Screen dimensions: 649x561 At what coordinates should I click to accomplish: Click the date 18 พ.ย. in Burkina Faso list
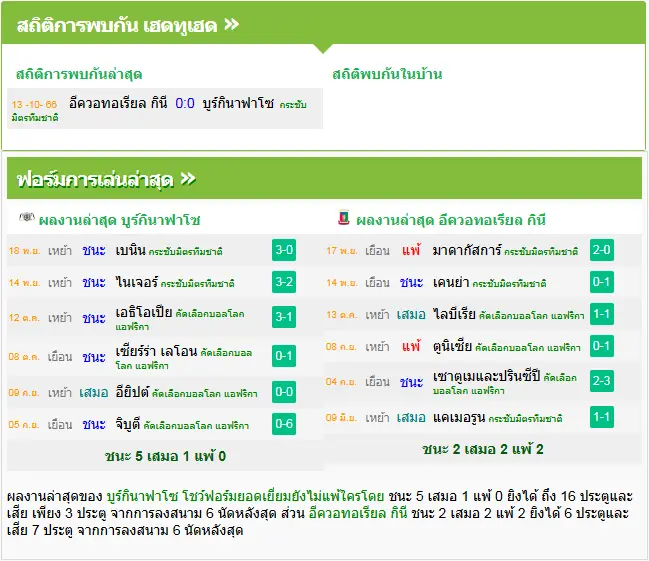(x=24, y=251)
